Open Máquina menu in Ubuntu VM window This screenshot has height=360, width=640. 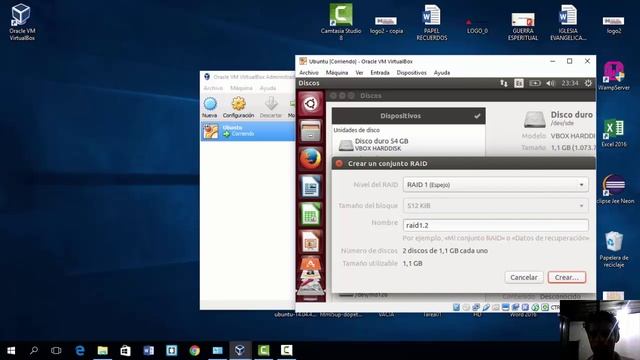point(337,73)
